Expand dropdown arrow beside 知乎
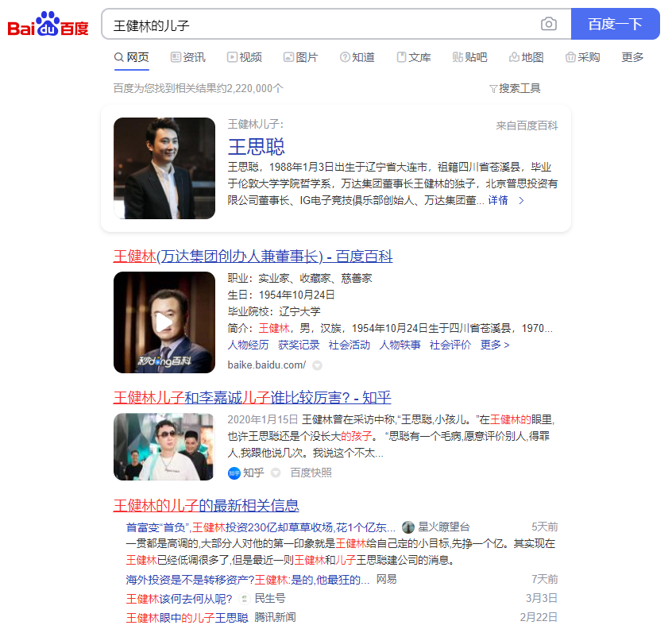Image resolution: width=672 pixels, height=629 pixels. (x=276, y=473)
